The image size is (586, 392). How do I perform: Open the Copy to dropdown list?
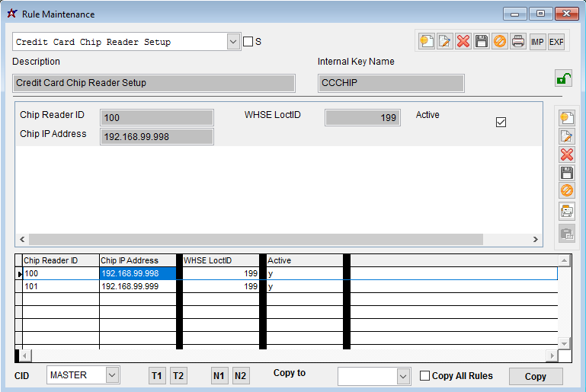[x=403, y=376]
